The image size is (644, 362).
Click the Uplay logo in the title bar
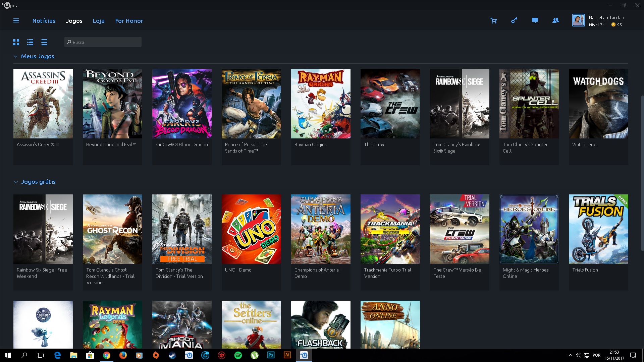9,5
